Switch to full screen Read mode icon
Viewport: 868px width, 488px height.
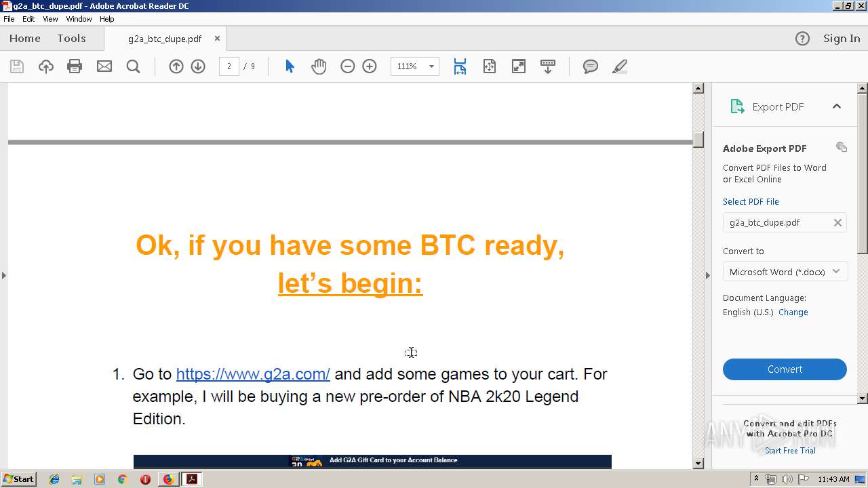coord(518,66)
